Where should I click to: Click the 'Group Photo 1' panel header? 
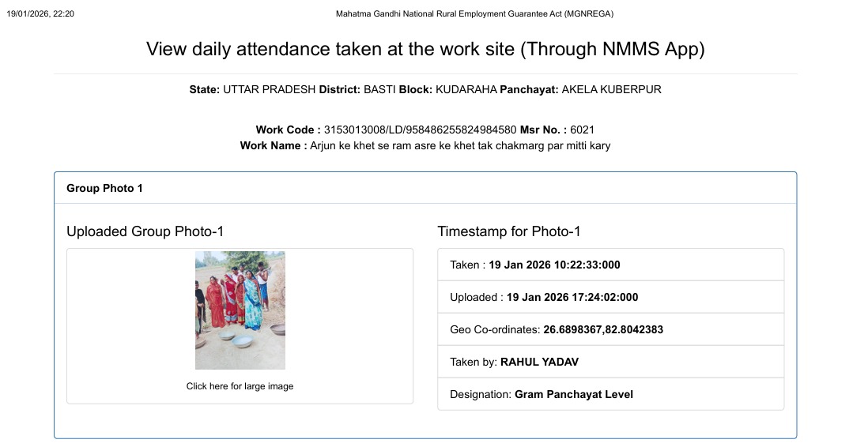click(x=104, y=188)
